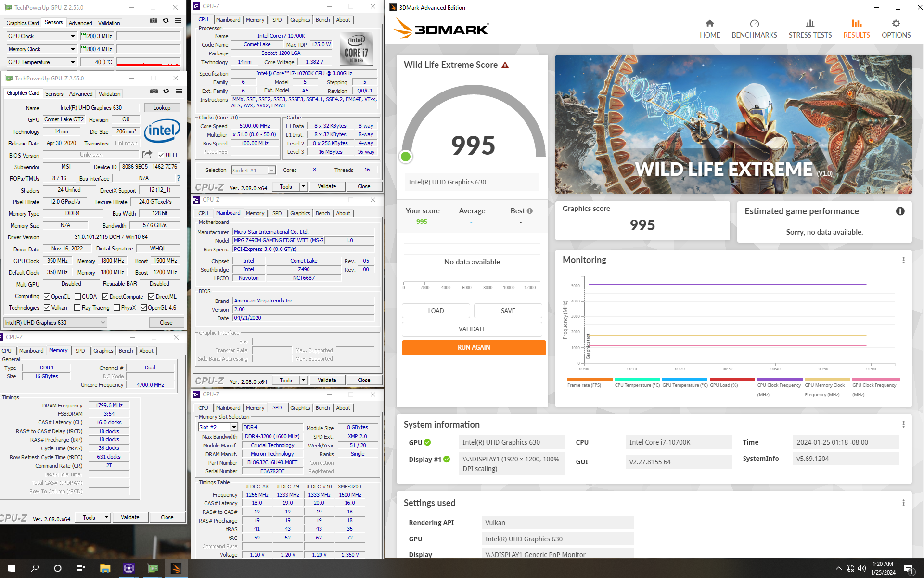Click GPU-Z screenshot camera icon in front window
The width and height of the screenshot is (924, 578).
(154, 91)
